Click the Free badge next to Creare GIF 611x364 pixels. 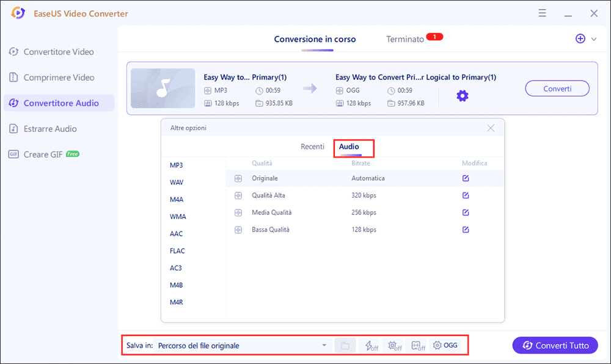pyautogui.click(x=73, y=154)
